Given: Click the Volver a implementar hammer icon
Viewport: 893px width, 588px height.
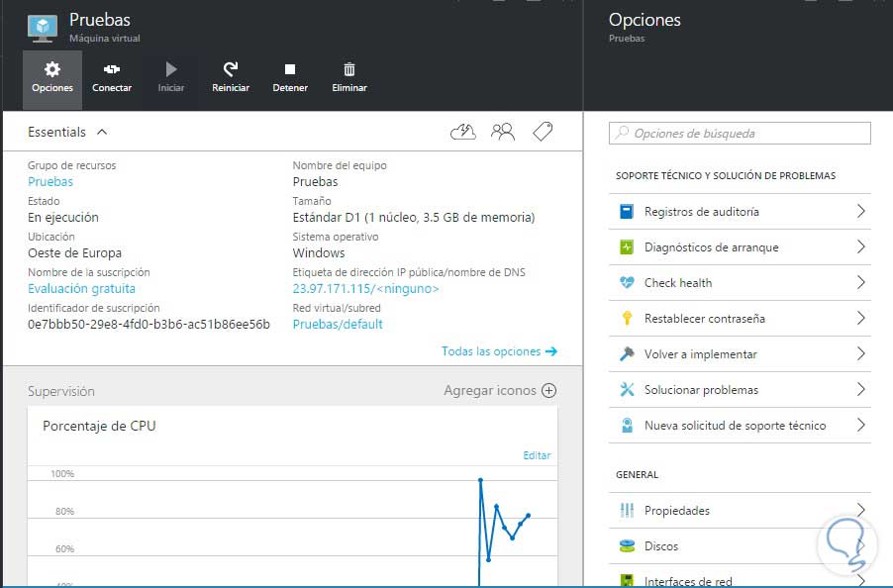Looking at the screenshot, I should 627,354.
